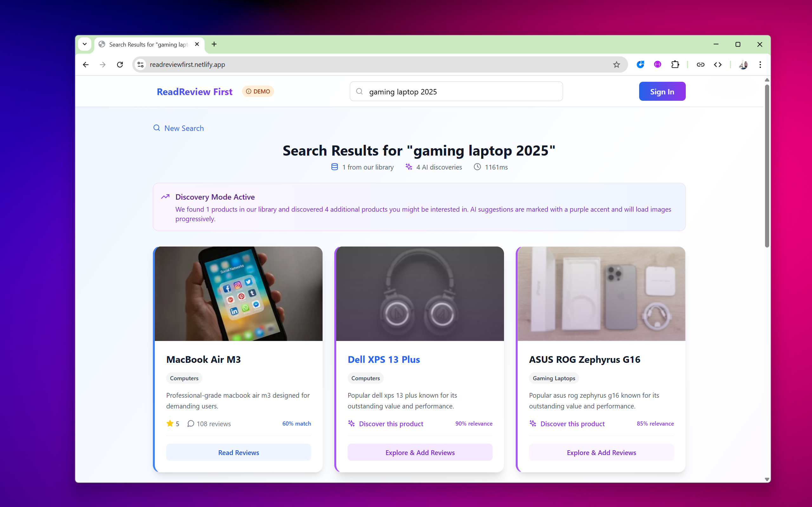Open the extensions puzzle icon
The height and width of the screenshot is (507, 812).
tap(675, 64)
